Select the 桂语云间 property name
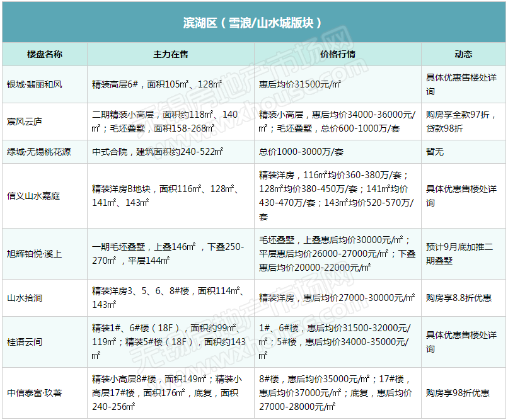The width and height of the screenshot is (508, 420). pos(25,342)
